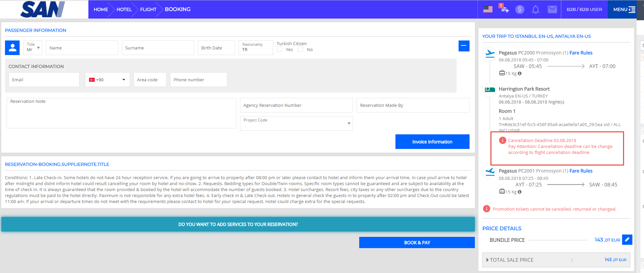Open the Title dropdown
The image size is (644, 273).
(33, 48)
